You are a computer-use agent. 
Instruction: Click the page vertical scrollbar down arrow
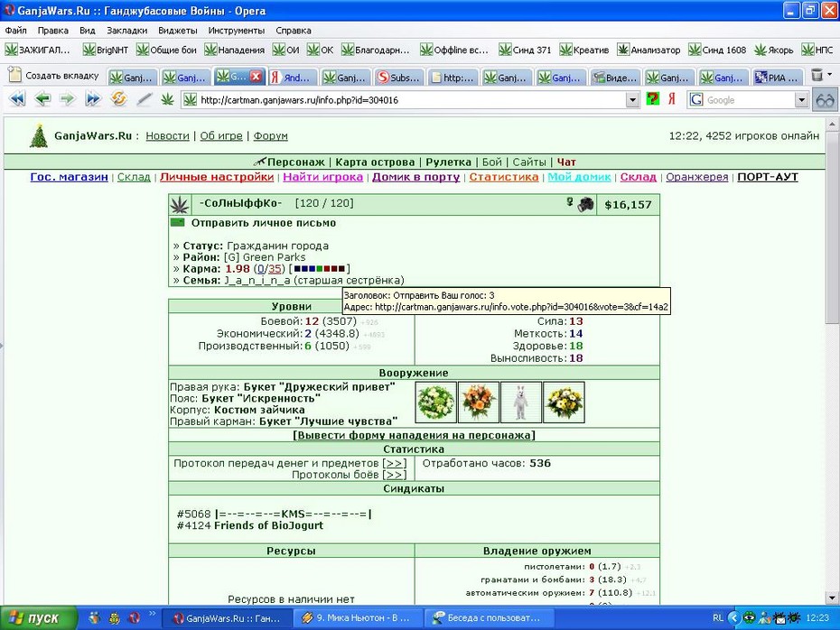tap(832, 598)
